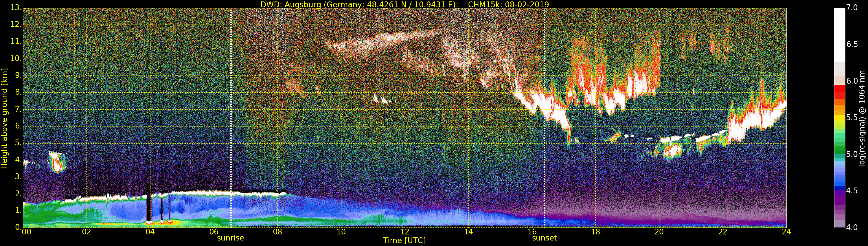Click the y-axis tick label '2.'
Viewport: 868px width, 246px height.
pyautogui.click(x=18, y=193)
